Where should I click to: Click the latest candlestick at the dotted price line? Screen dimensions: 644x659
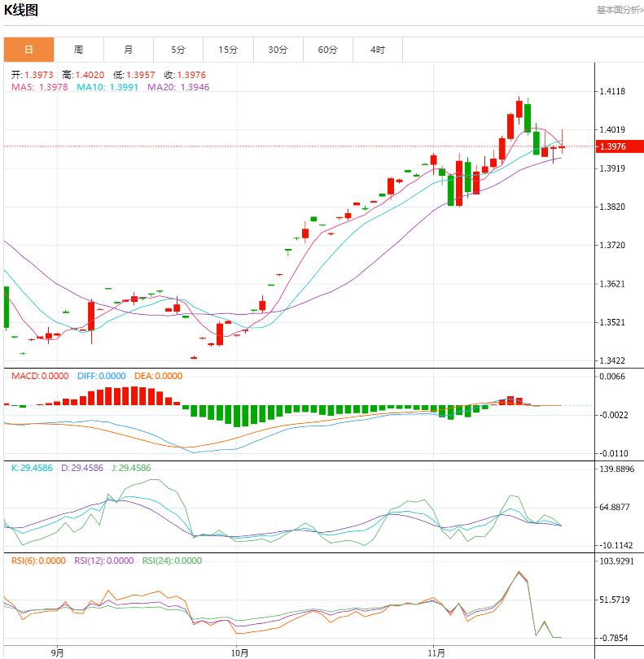click(562, 146)
